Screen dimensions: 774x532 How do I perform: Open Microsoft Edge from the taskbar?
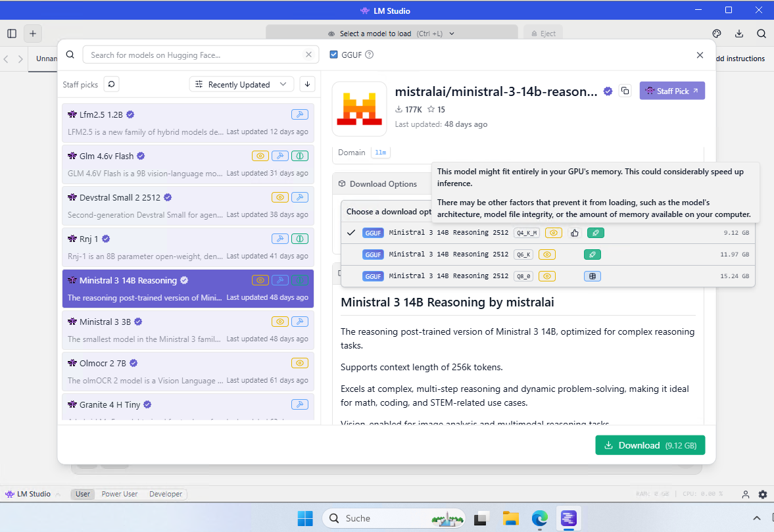540,518
